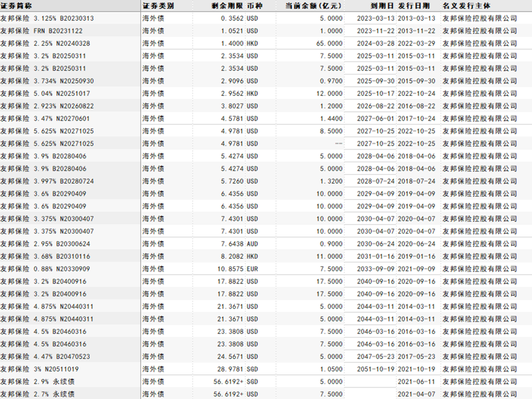Click 友邦保险控股有限公司 in the 0.88% N20330909 row
Viewport: 532px width, 399px height.
(480, 269)
